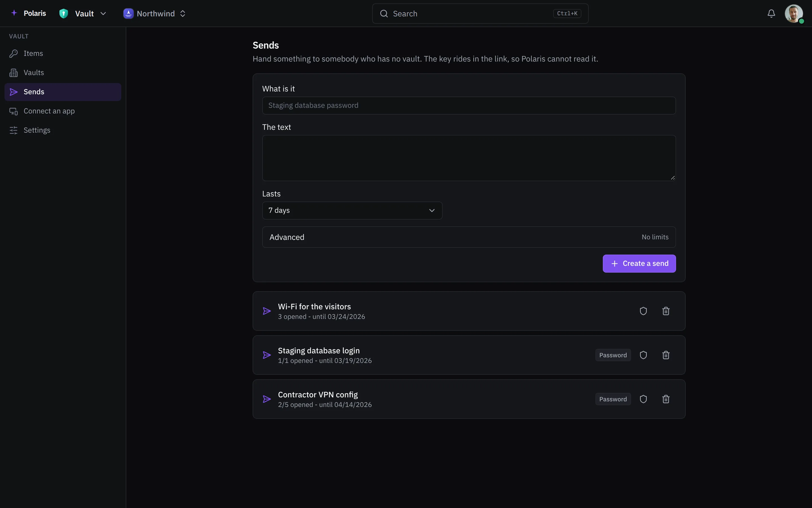
Task: Open the user profile avatar
Action: point(794,14)
